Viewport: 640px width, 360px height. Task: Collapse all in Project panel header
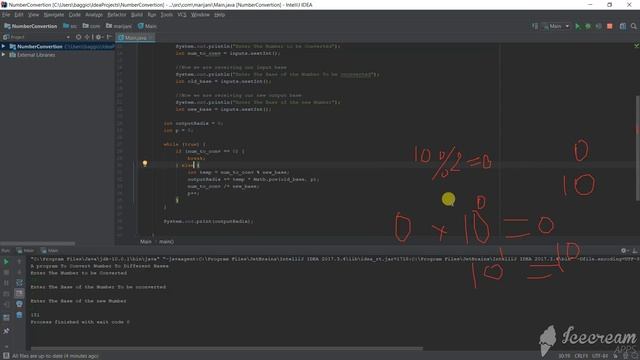click(87, 37)
